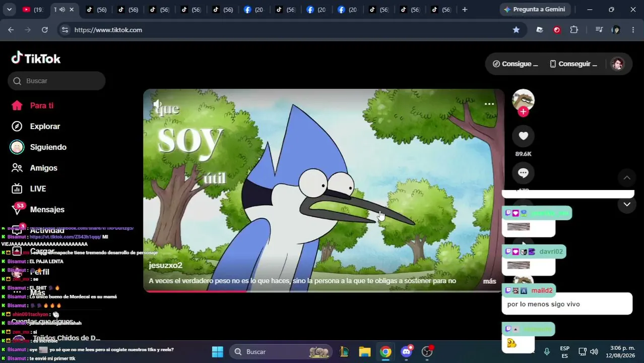Open Discord from the taskbar
Viewport: 644px width, 363px height.
pyautogui.click(x=407, y=352)
